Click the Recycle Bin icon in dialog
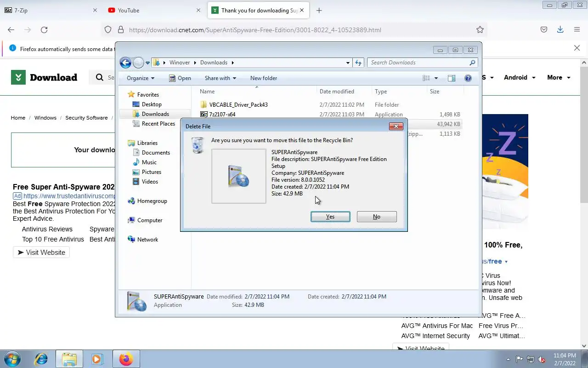 coord(198,145)
